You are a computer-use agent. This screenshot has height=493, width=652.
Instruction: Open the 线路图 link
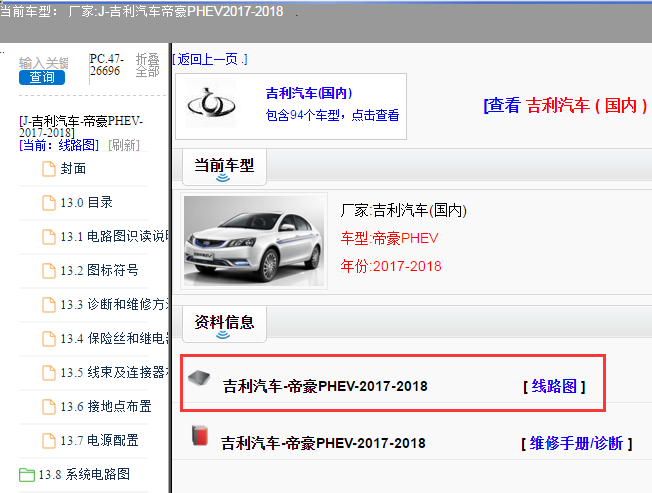click(x=554, y=386)
